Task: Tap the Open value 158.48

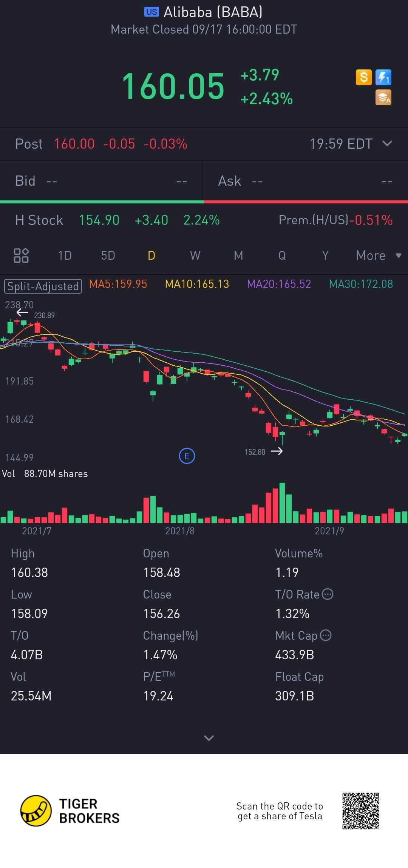Action: (162, 573)
